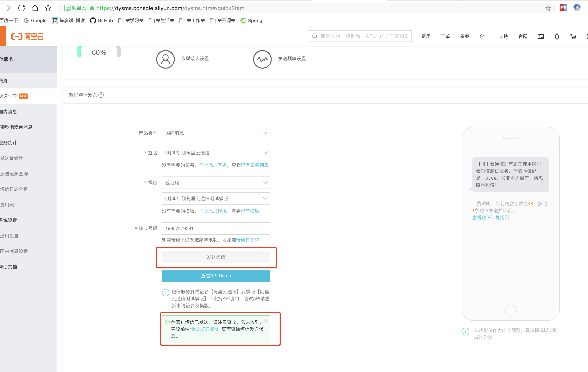Viewport: 588px width, 372px height.
Task: Open 发送量统计 in sidebar
Action: (x=28, y=158)
